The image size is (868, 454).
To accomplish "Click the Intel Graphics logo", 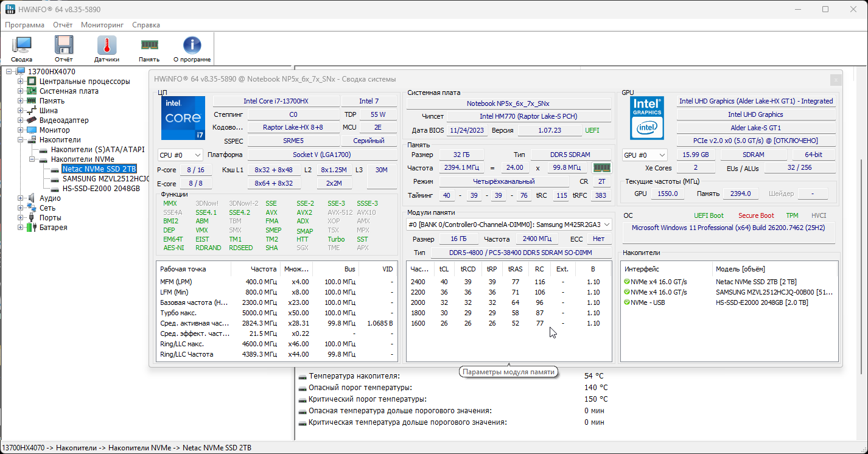I will [x=646, y=117].
